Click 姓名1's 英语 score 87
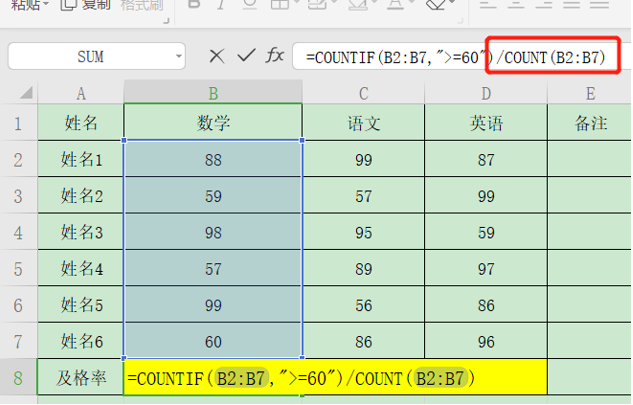Viewport: 633px width, 405px height. (486, 159)
